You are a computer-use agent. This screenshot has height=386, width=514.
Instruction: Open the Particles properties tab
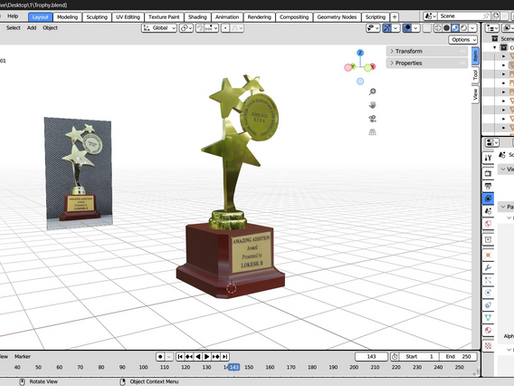488,280
